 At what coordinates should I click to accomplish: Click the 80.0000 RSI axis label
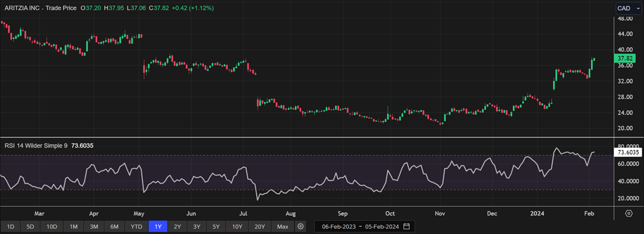[628, 146]
